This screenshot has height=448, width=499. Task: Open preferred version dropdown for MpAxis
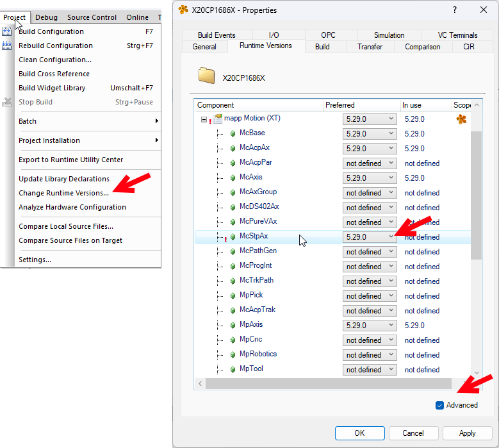pos(370,326)
